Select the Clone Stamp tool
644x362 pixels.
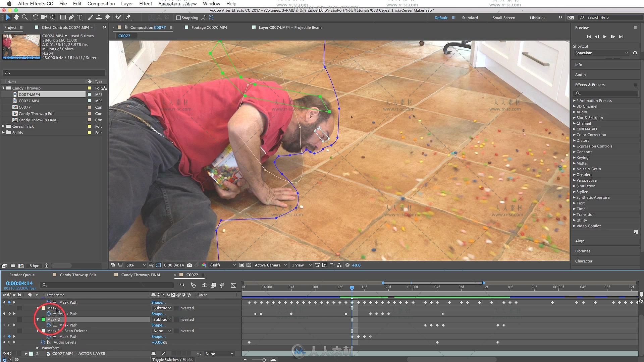[x=99, y=17]
